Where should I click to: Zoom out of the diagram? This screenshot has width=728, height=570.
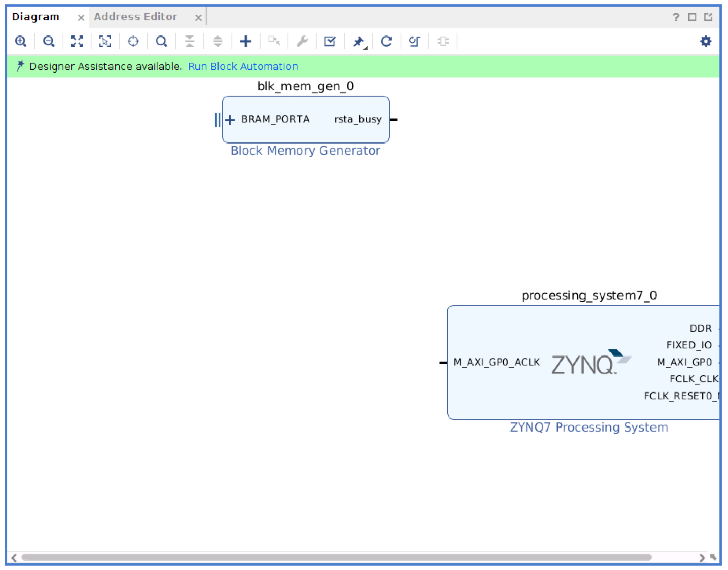point(49,41)
